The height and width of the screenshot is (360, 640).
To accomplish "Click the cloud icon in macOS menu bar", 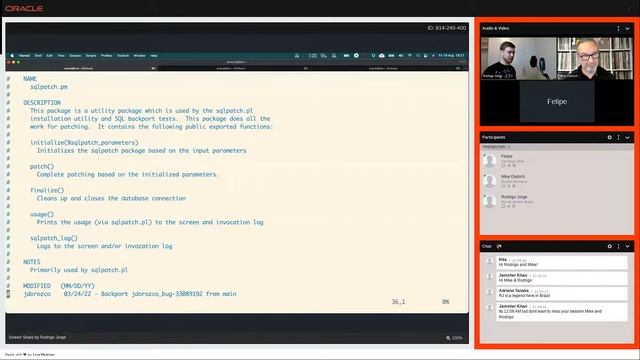I will pos(382,56).
